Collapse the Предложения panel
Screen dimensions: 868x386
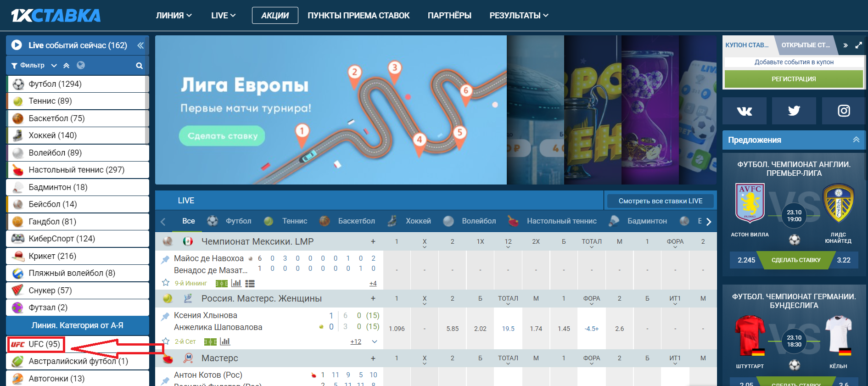point(856,140)
